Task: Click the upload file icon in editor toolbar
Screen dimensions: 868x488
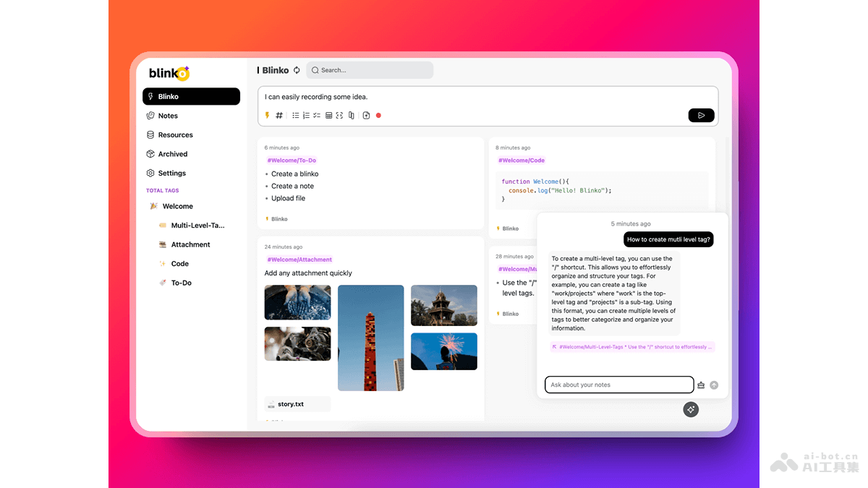Action: click(x=366, y=115)
